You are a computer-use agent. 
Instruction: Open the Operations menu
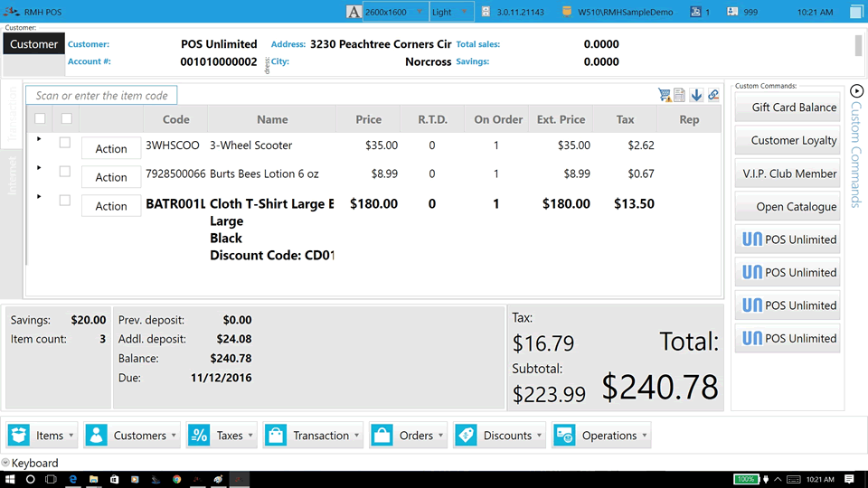[x=601, y=436]
